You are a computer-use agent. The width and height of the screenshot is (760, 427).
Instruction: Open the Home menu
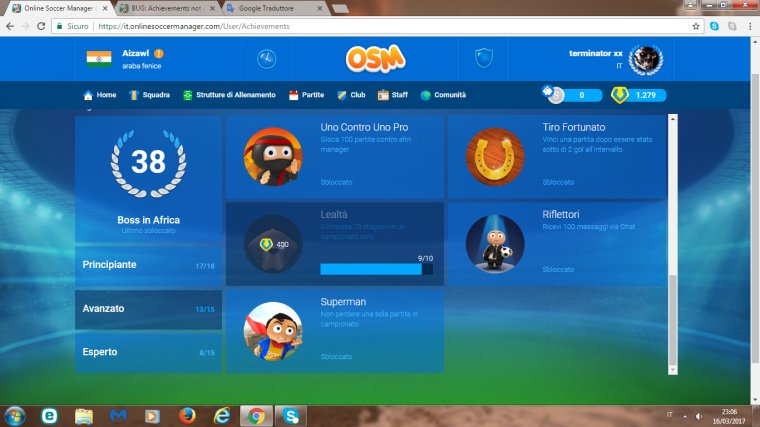(x=100, y=95)
